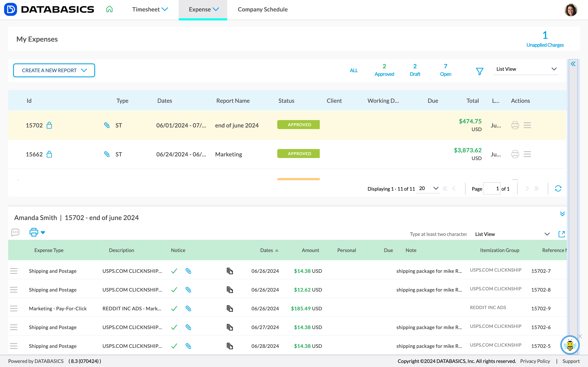Click the refresh icon near the pagination controls
The height and width of the screenshot is (367, 588).
558,188
